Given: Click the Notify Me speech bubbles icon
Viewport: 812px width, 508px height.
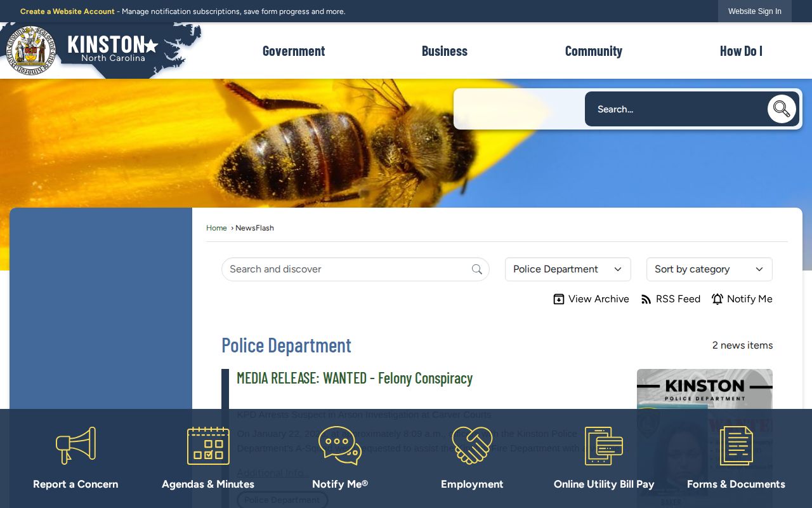Looking at the screenshot, I should (340, 445).
